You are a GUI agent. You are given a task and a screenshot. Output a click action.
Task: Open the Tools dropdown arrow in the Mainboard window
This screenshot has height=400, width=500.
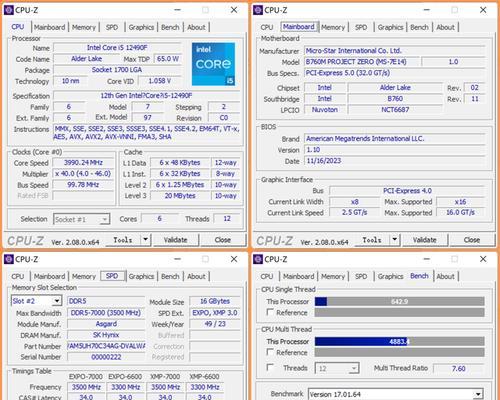pyautogui.click(x=395, y=239)
